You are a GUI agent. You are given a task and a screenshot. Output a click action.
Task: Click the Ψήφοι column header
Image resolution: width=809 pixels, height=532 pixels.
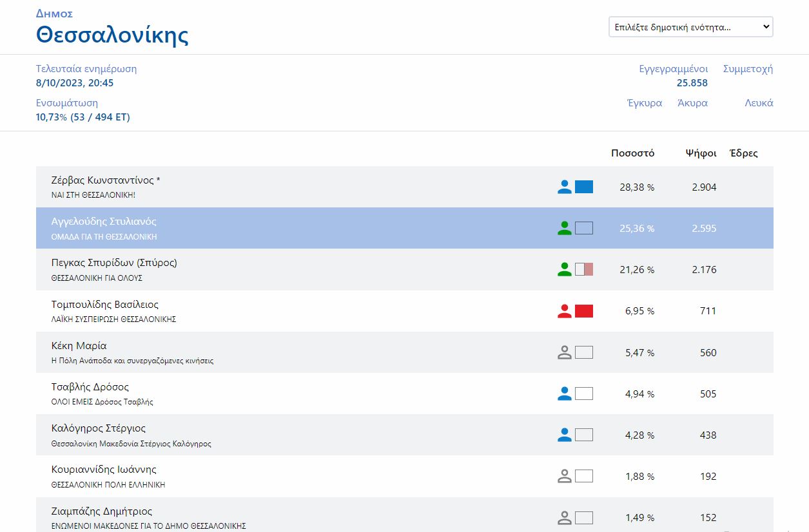tap(701, 153)
